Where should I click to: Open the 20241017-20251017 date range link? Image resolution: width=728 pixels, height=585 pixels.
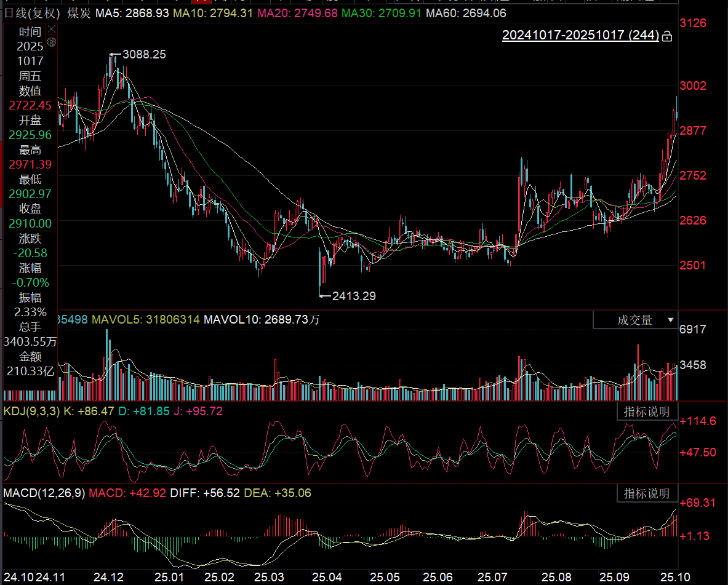(x=580, y=36)
